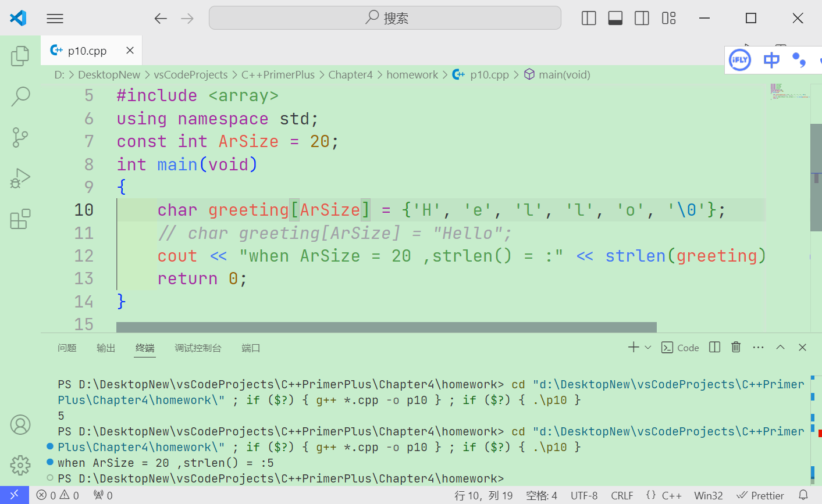
Task: Click terminal output 'when ArSize = 20 ,strlen() = :5'
Action: [x=166, y=463]
